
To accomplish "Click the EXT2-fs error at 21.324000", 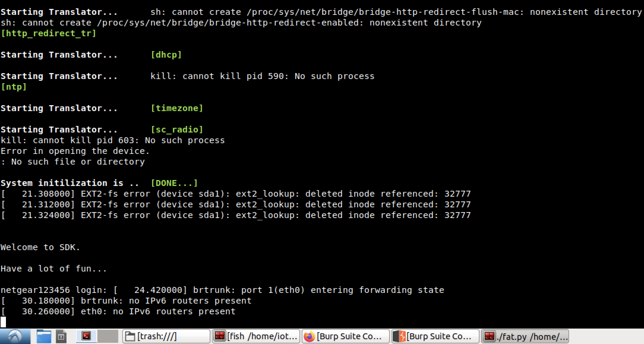I will pos(236,215).
